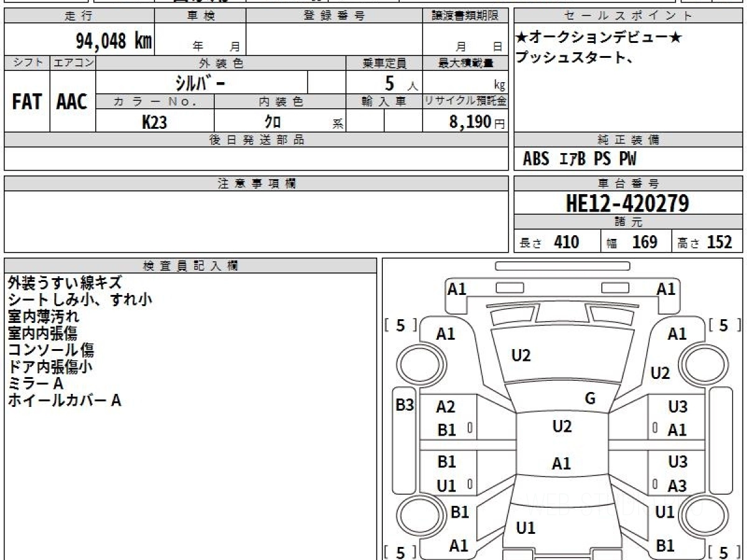
Task: Select the 8,190円 recycle deposit value
Action: (477, 122)
